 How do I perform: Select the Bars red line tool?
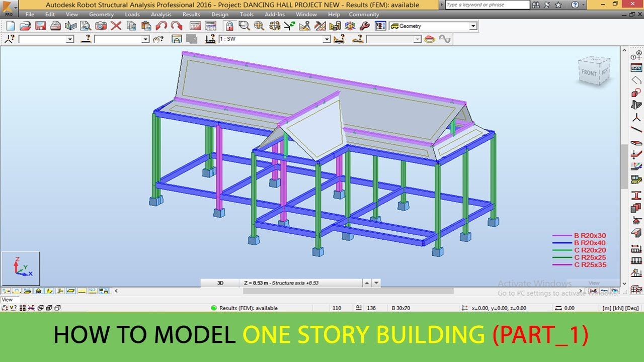pos(636,130)
